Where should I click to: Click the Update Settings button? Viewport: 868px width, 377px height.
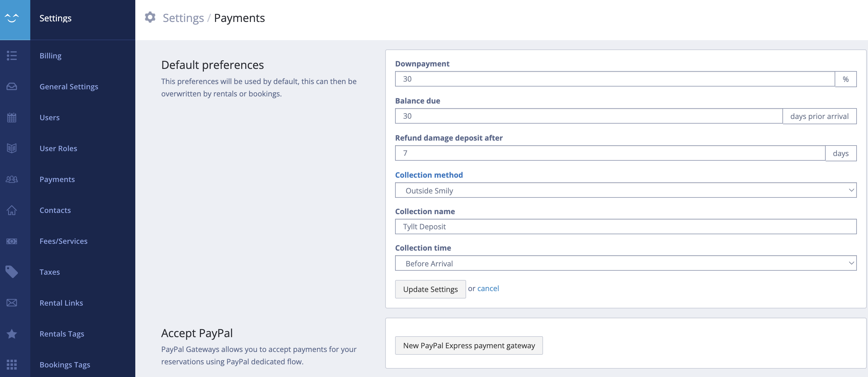(430, 289)
